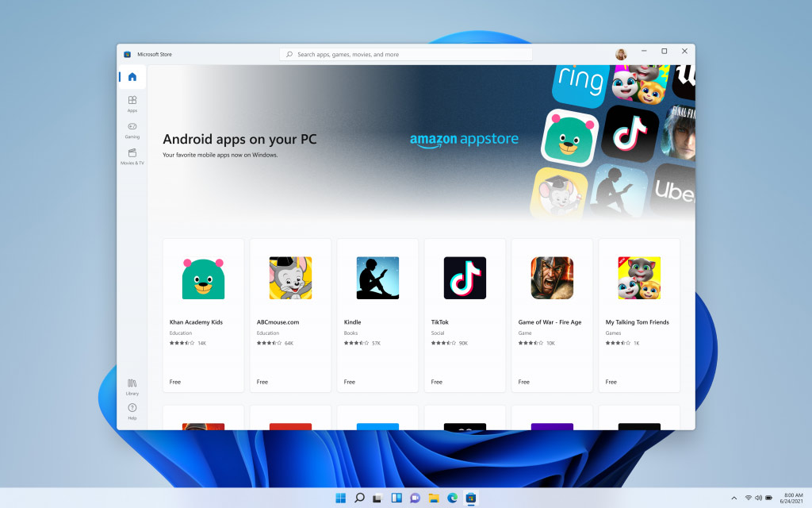Open Movies & TV section in sidebar
The image size is (812, 508).
[132, 156]
